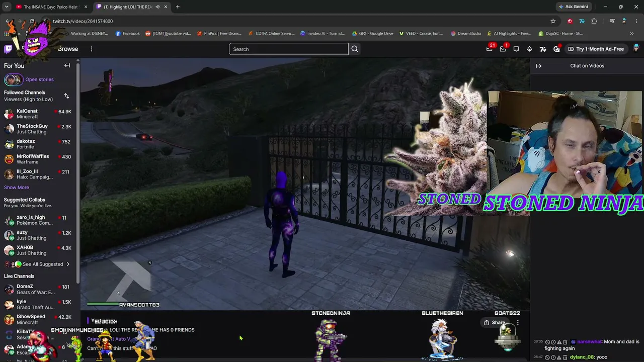The width and height of the screenshot is (644, 362).
Task: Open the video's more options dots near Share
Action: click(x=518, y=323)
